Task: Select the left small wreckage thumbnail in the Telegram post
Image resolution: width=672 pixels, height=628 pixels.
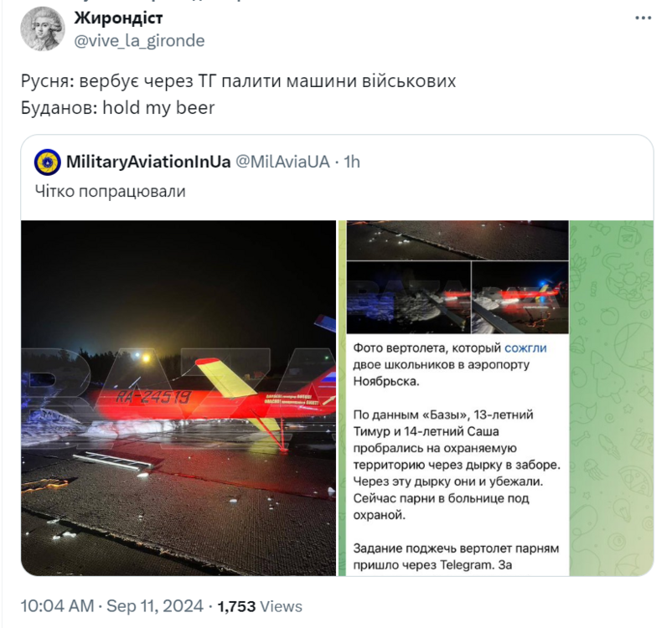Action: 407,296
